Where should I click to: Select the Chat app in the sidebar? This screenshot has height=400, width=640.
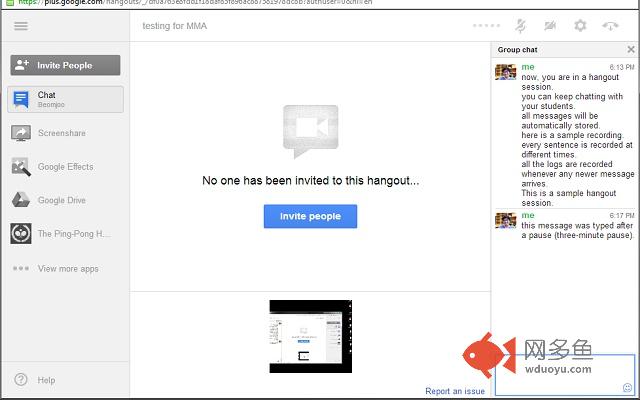[65, 99]
